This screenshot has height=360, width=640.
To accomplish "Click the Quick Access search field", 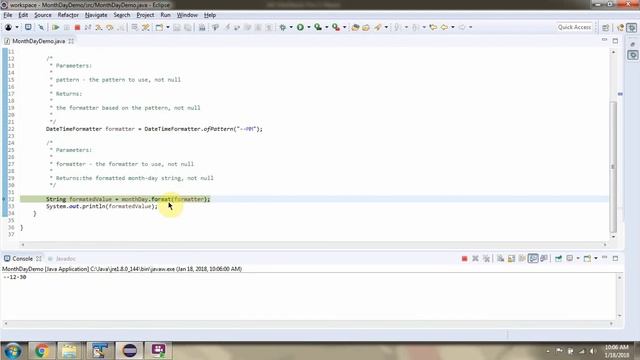I will (x=574, y=27).
